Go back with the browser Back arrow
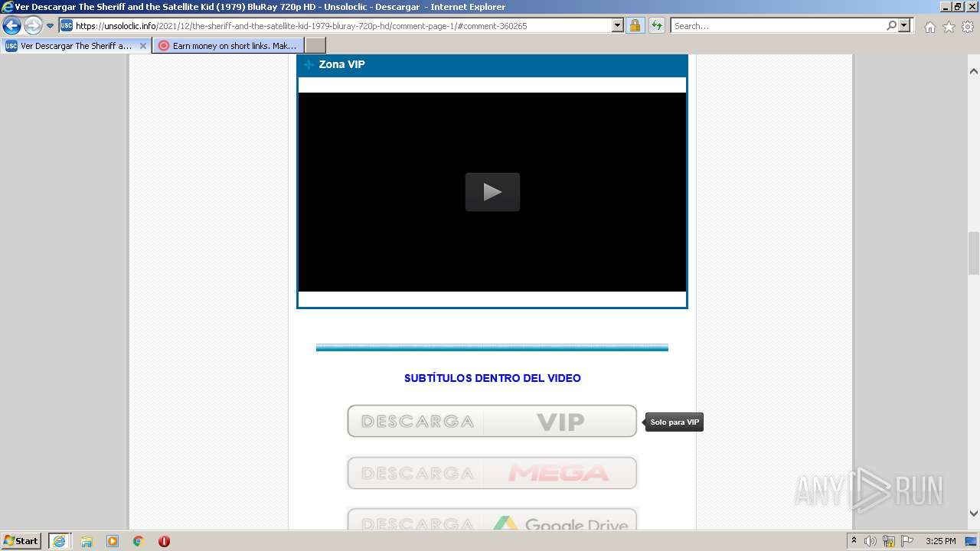The image size is (980, 551). 11,26
